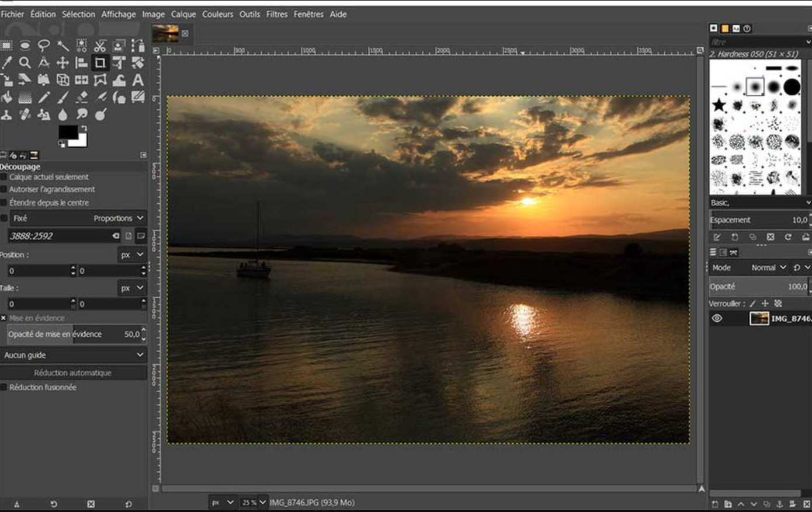The width and height of the screenshot is (812, 512).
Task: Toggle lock pixels brush icon in Verrouiller
Action: [x=752, y=304]
